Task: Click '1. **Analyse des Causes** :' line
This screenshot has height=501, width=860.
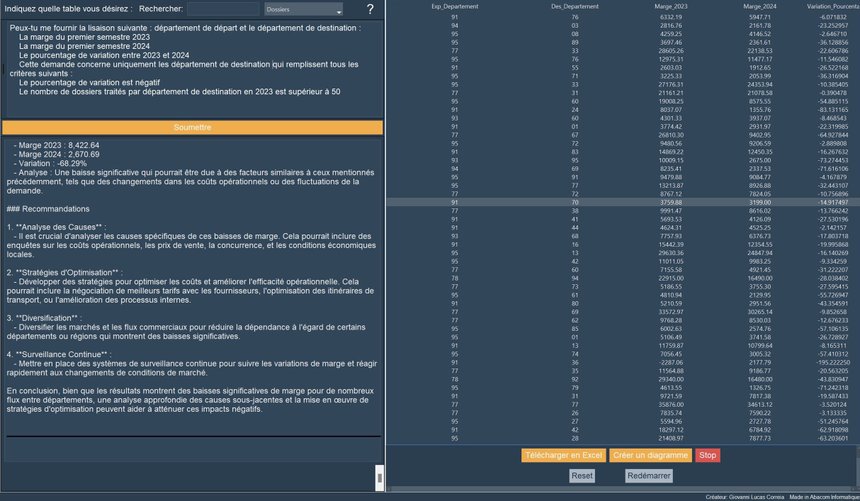Action: point(56,227)
